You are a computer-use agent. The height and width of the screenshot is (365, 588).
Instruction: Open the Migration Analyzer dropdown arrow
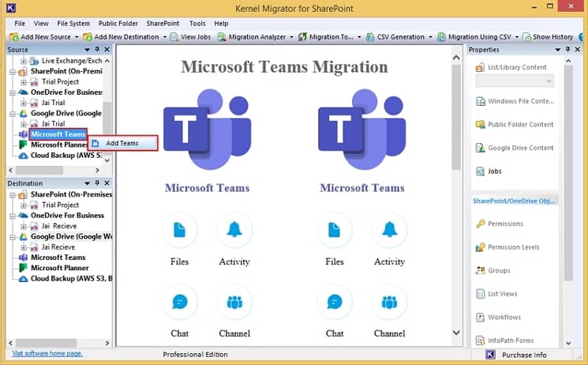[x=291, y=37]
